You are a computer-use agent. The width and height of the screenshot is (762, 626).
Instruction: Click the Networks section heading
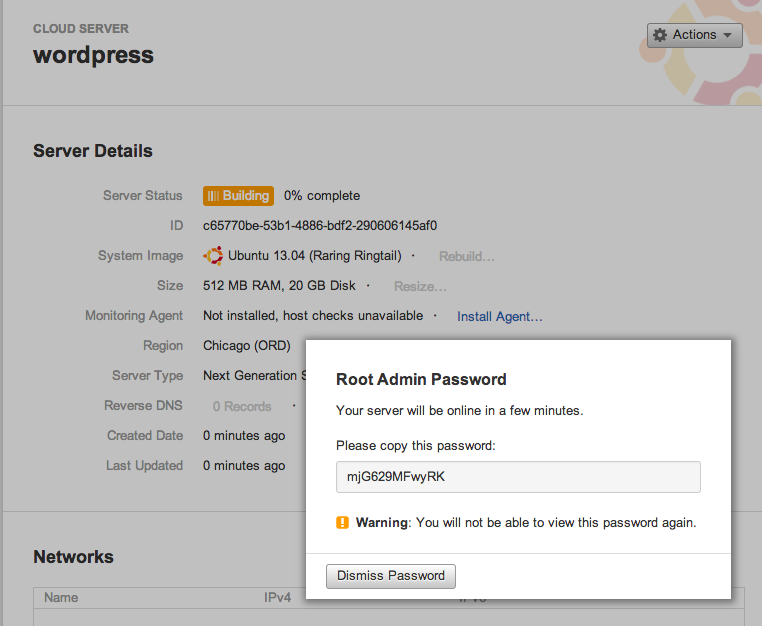click(73, 557)
